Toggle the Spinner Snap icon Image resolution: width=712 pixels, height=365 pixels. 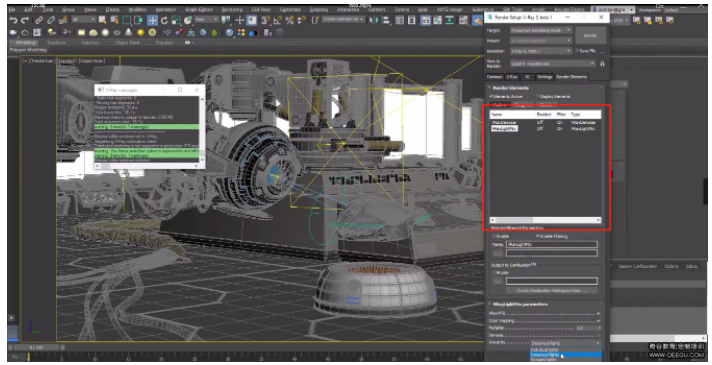click(x=301, y=20)
